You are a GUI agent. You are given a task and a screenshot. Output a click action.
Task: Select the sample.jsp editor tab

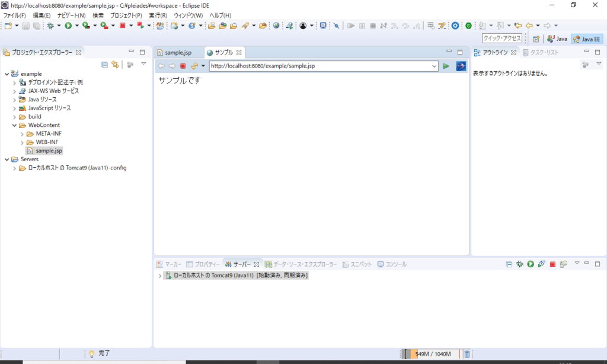coord(178,53)
